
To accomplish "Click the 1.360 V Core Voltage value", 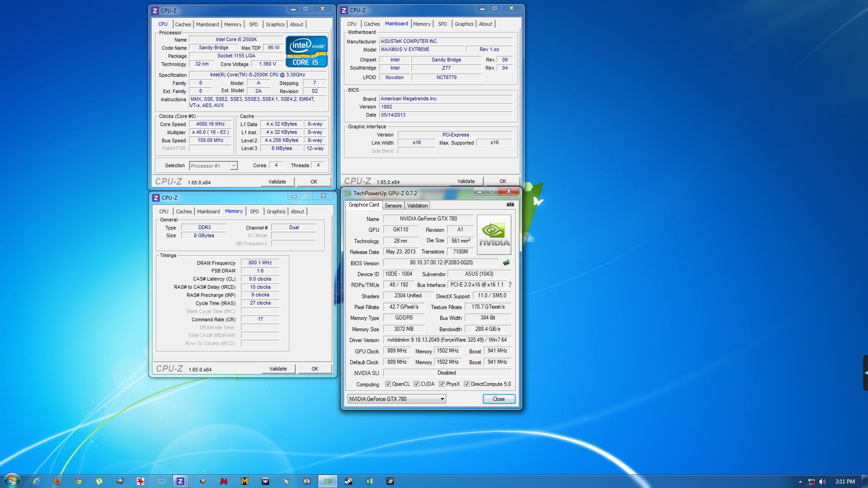I will pyautogui.click(x=268, y=64).
